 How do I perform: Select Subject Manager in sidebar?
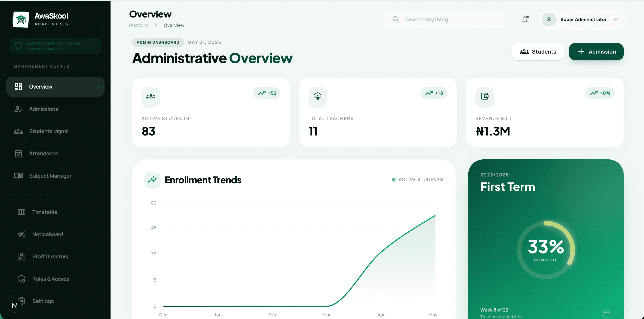click(55, 176)
